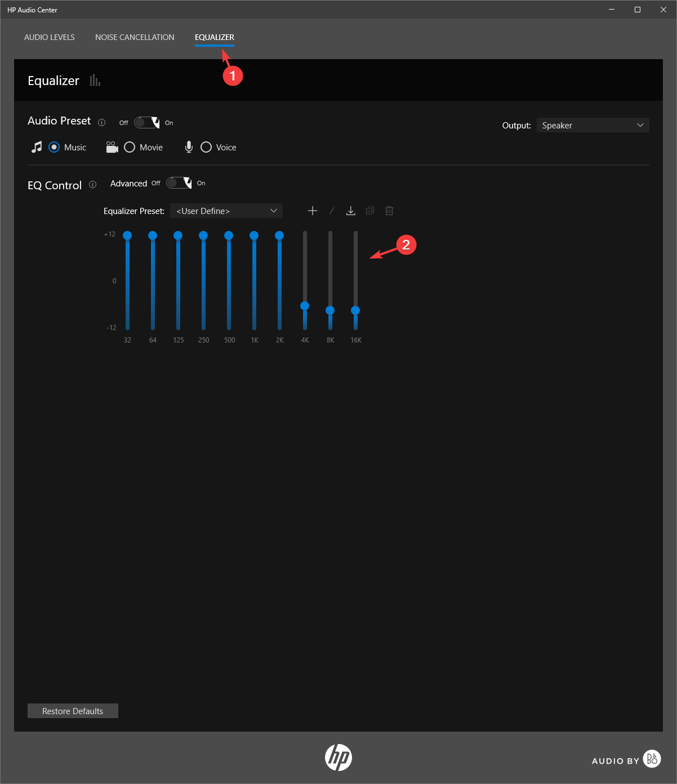
Task: Click the -12 scale label
Action: (112, 327)
